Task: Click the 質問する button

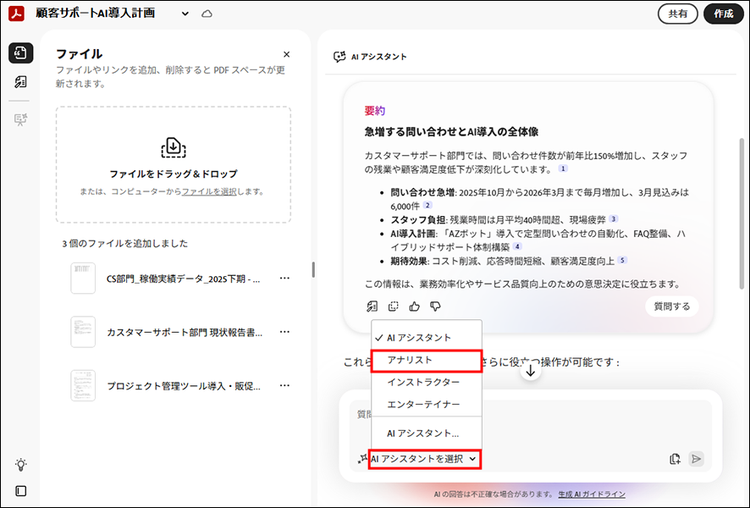Action: (x=672, y=307)
